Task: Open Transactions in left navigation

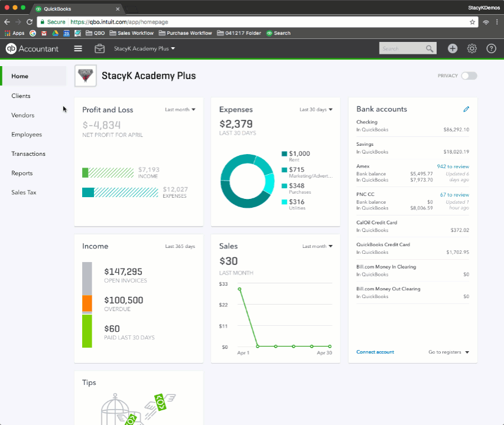Action: coord(28,153)
